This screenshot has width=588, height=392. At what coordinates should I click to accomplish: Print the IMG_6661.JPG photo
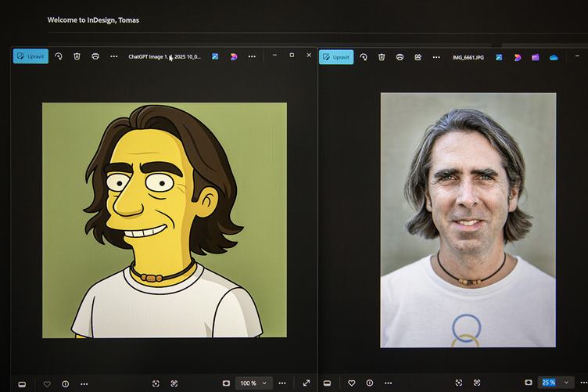[400, 57]
